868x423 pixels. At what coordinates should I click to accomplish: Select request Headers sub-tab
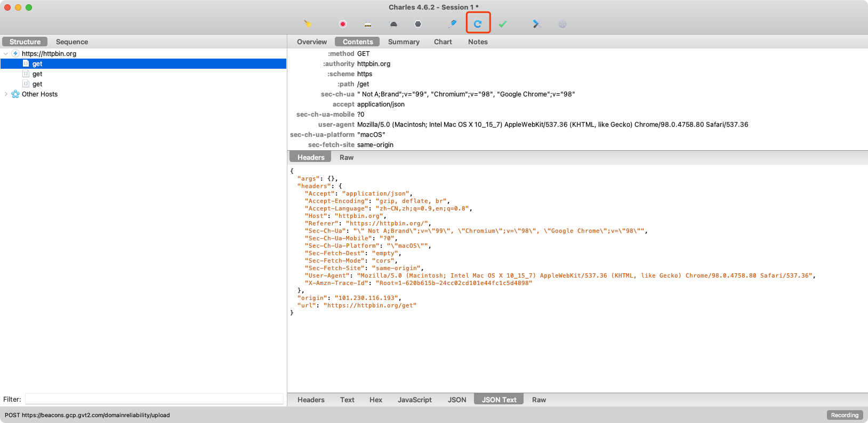point(311,157)
